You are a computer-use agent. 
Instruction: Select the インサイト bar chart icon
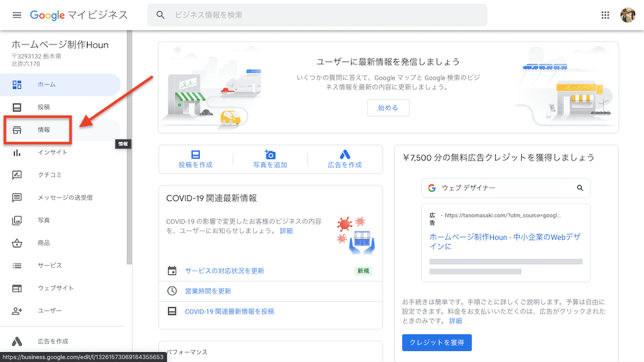pyautogui.click(x=17, y=153)
